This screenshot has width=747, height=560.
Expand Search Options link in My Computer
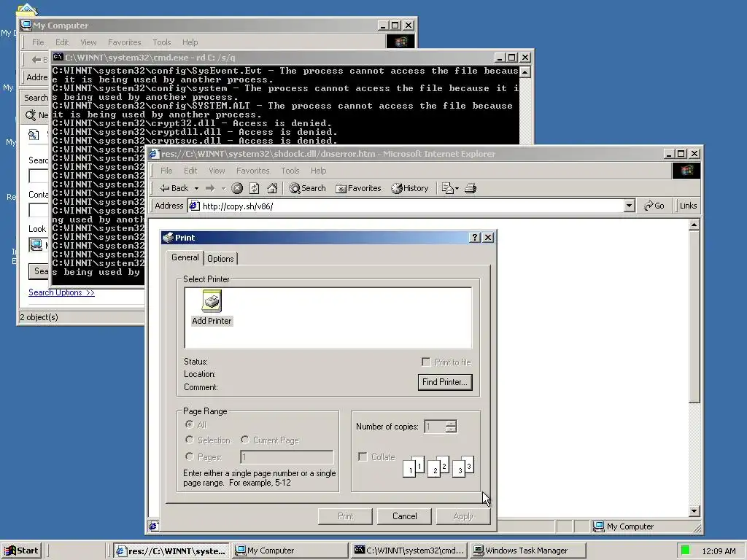click(x=61, y=292)
